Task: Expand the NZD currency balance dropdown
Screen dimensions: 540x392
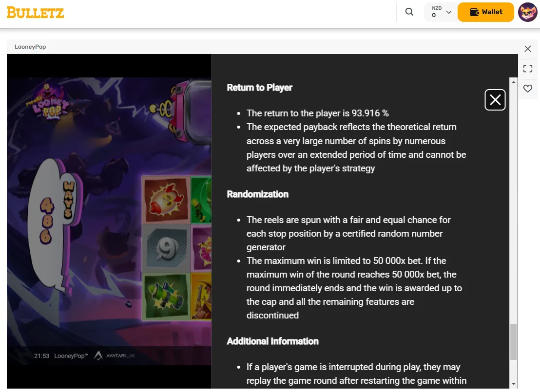Action: click(441, 12)
